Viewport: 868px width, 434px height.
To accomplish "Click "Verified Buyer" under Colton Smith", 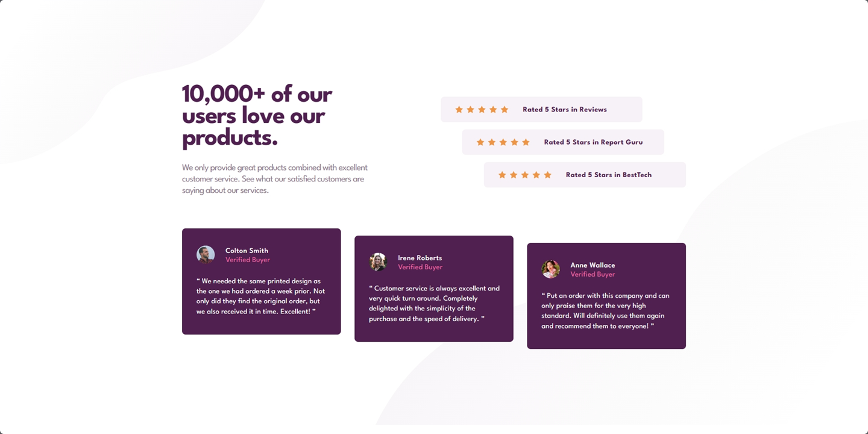I will coord(247,260).
